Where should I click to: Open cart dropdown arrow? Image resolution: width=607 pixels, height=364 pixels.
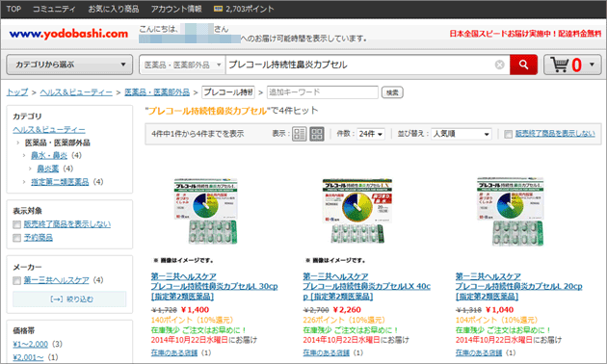point(592,65)
